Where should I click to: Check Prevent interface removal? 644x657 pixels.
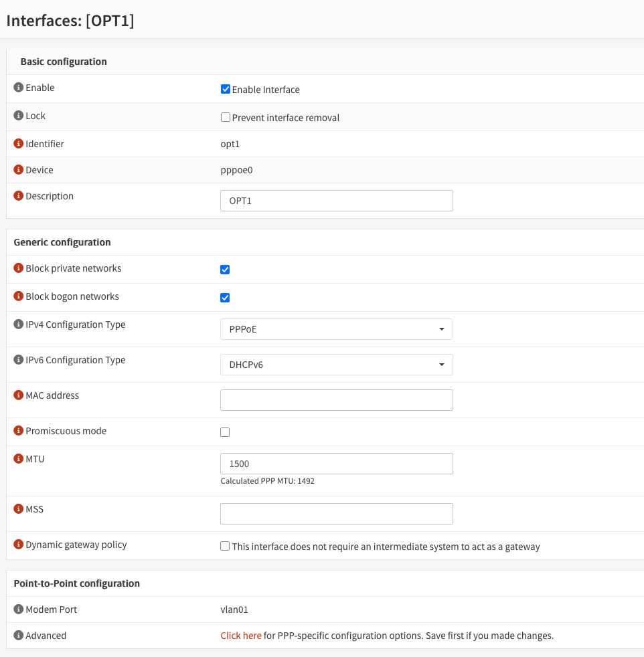(226, 118)
